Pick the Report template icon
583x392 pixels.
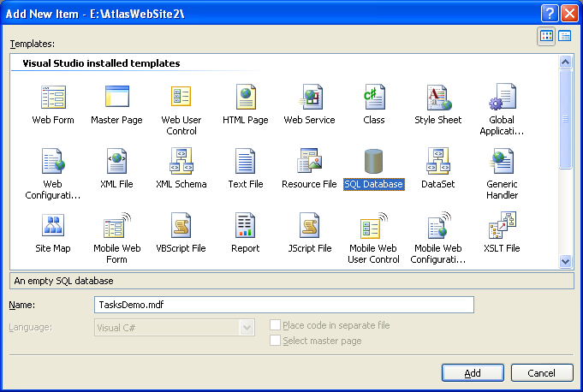click(246, 225)
